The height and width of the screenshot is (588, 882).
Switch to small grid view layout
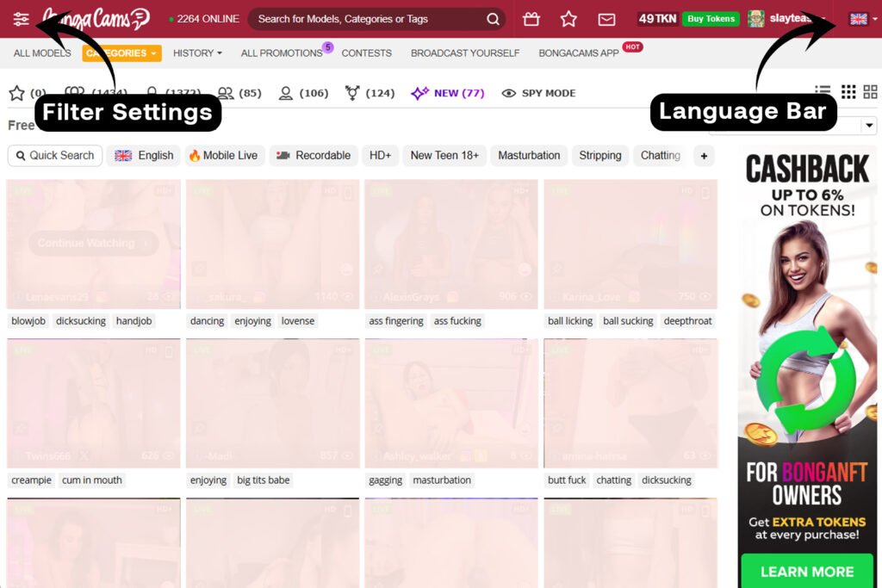(x=848, y=91)
